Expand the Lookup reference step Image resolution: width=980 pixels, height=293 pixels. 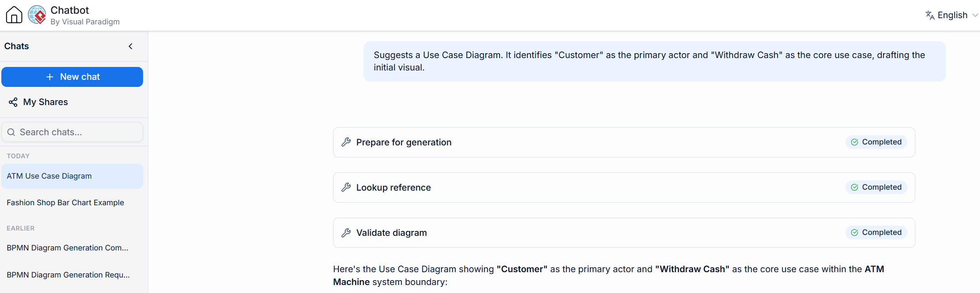[624, 188]
